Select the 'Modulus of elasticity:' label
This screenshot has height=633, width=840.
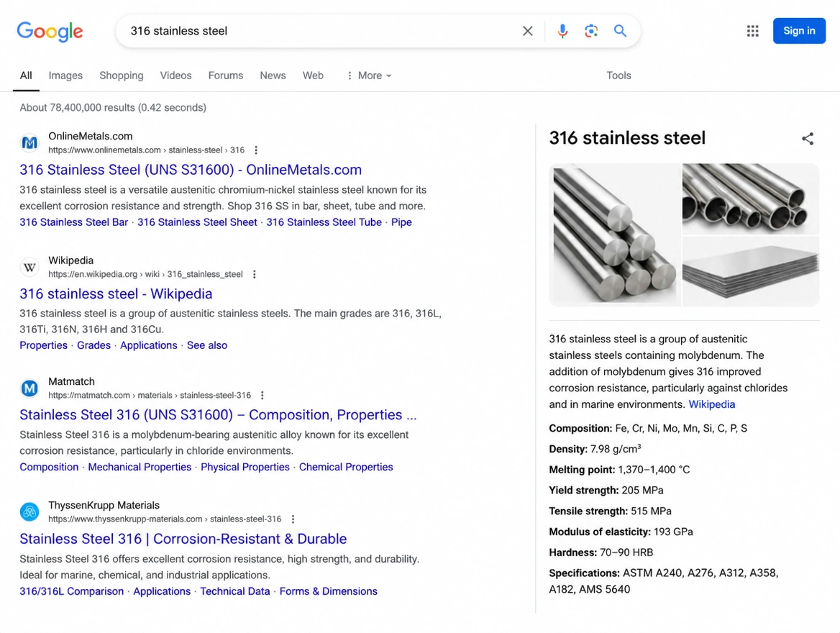(600, 532)
